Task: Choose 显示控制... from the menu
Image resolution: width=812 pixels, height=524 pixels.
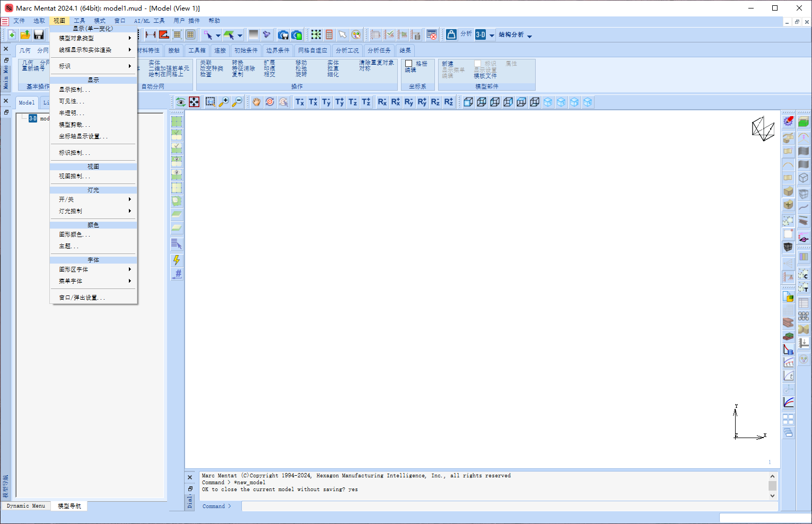Action: 74,90
